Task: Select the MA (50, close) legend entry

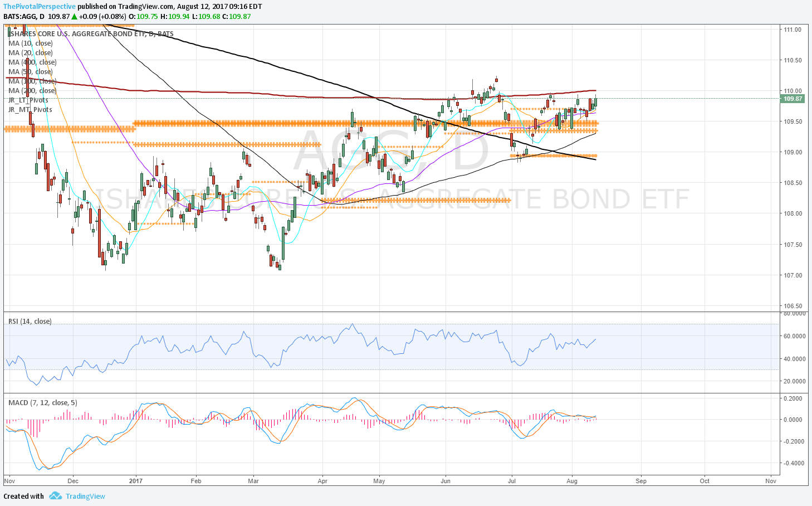Action: click(31, 72)
